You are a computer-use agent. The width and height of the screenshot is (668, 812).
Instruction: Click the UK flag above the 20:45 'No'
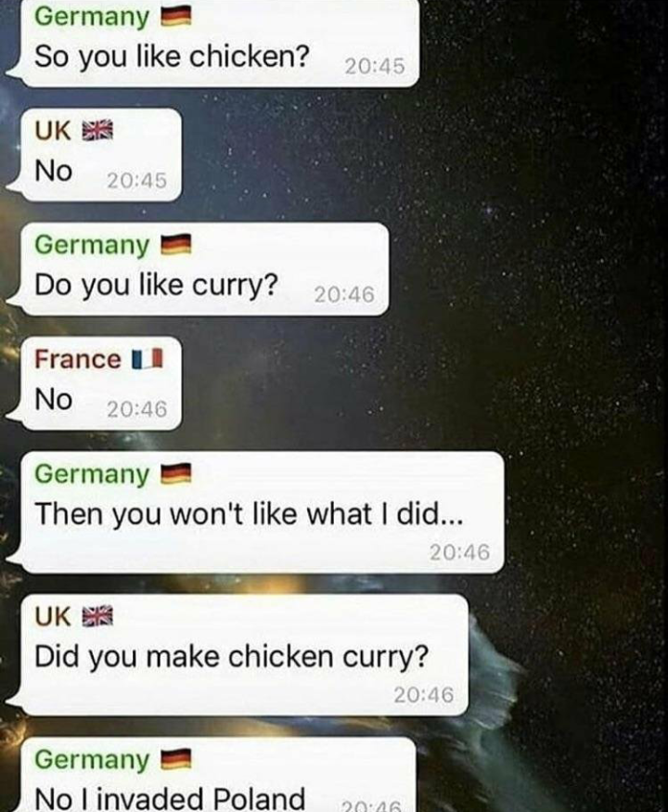(x=97, y=130)
